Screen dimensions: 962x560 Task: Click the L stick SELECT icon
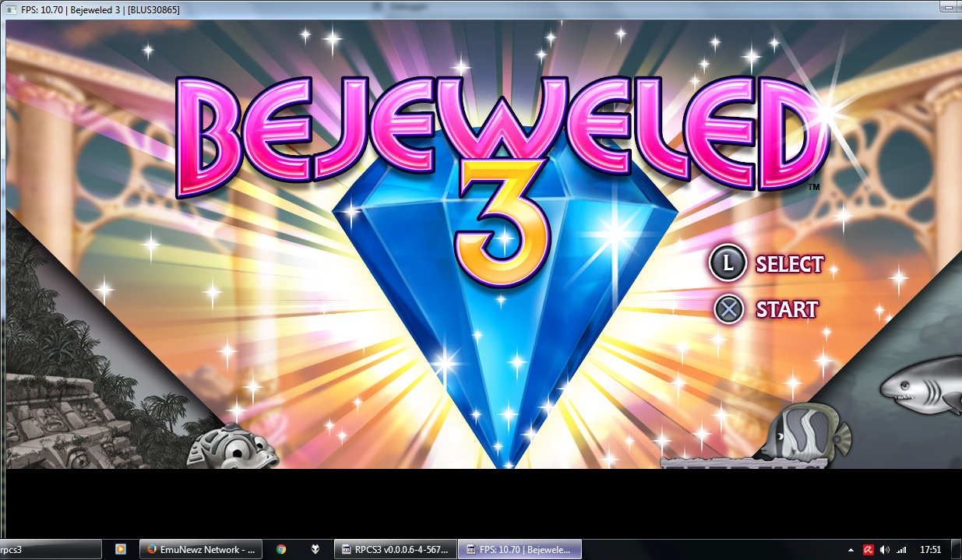728,263
